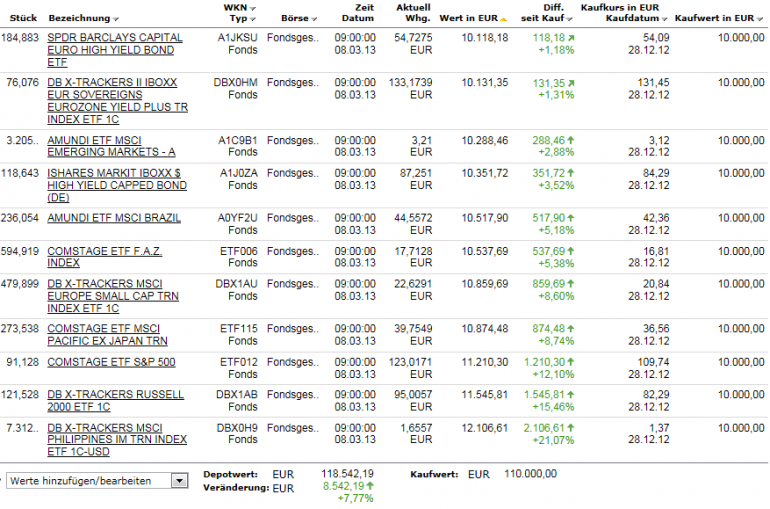Image resolution: width=770 pixels, height=509 pixels.
Task: Open DB X-Trackers Russell 2000 ETF link
Action: tap(115, 401)
